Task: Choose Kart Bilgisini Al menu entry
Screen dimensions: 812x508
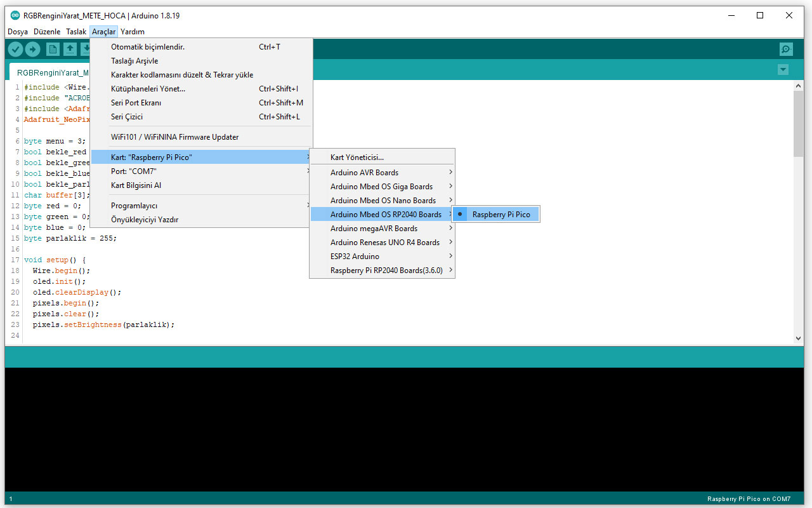Action: [x=201, y=185]
